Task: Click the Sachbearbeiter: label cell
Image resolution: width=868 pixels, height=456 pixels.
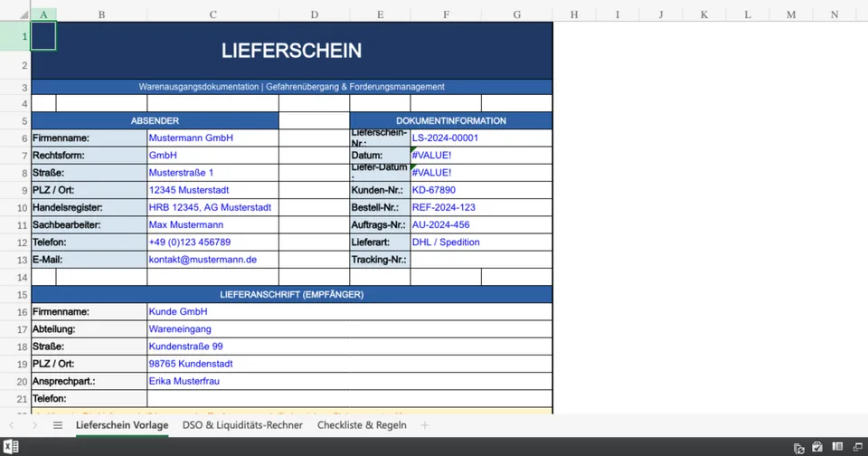Action: point(90,225)
